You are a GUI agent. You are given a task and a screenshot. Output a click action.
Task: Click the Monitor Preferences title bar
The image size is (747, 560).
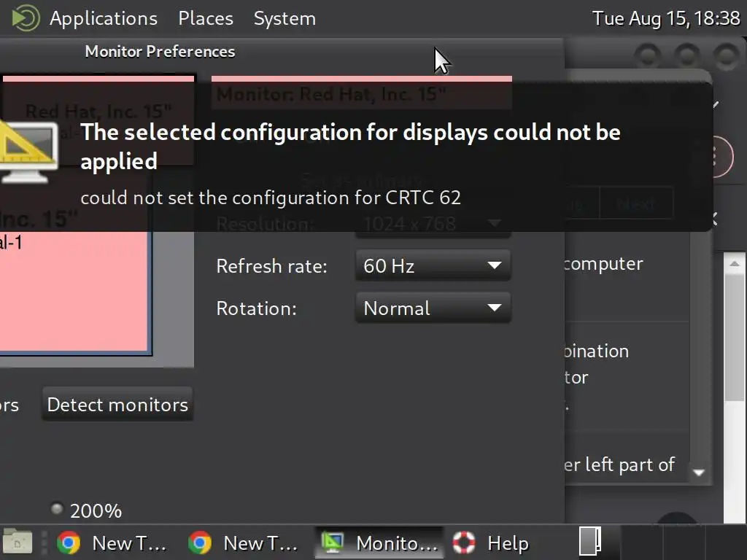[282, 52]
